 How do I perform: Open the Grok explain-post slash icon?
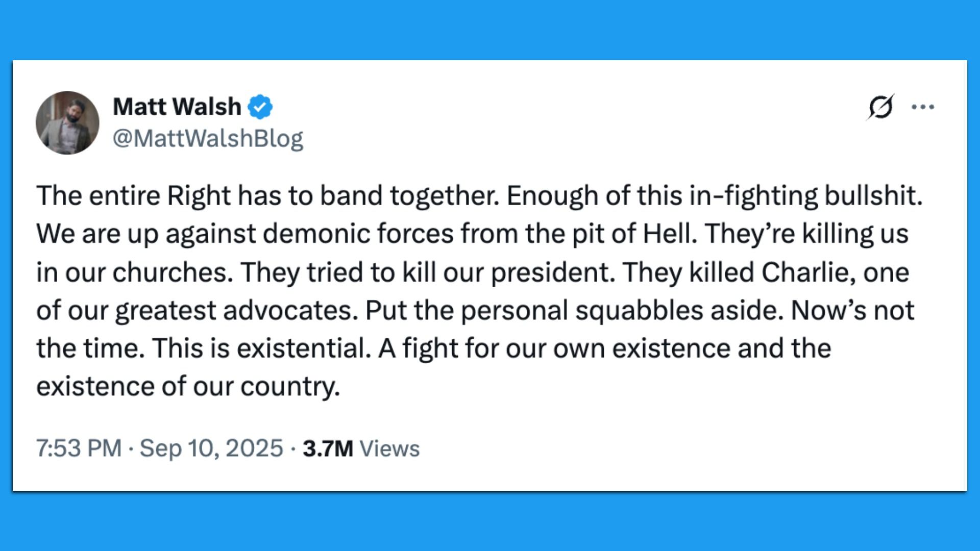pyautogui.click(x=880, y=107)
